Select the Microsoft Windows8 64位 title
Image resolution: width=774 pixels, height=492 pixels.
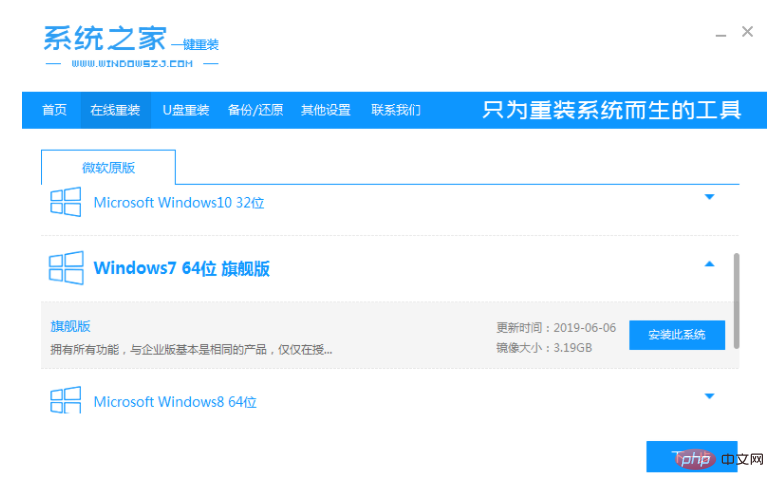[x=175, y=402]
